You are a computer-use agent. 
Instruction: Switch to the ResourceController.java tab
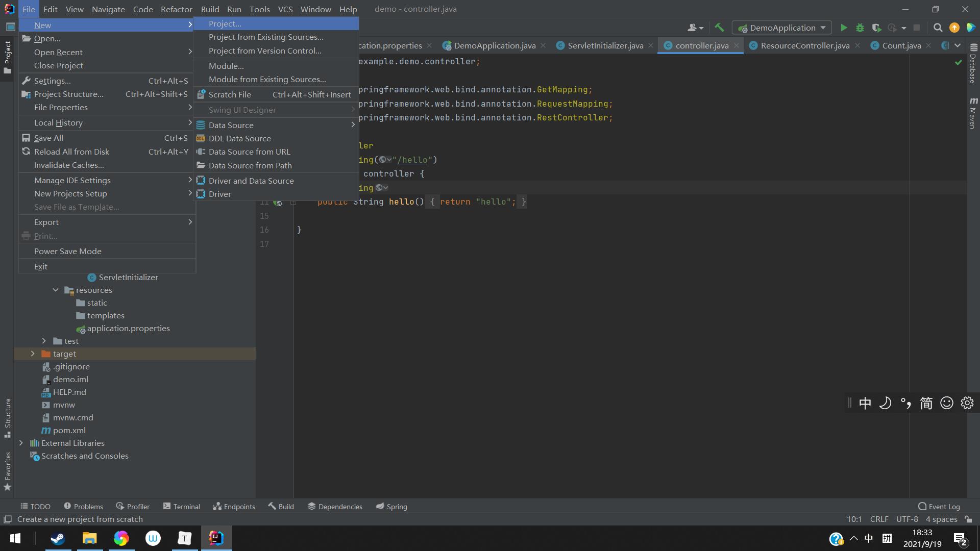[x=804, y=45]
